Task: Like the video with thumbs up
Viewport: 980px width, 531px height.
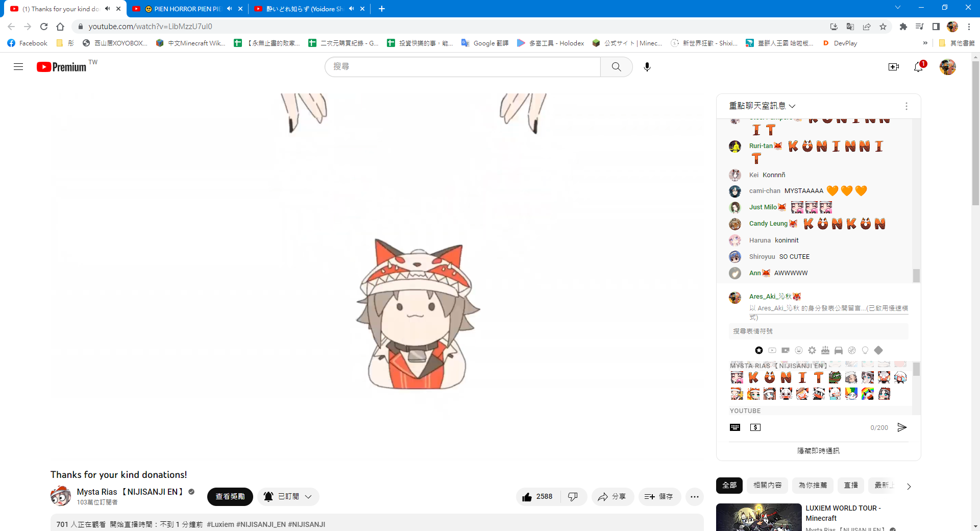Action: click(x=538, y=497)
